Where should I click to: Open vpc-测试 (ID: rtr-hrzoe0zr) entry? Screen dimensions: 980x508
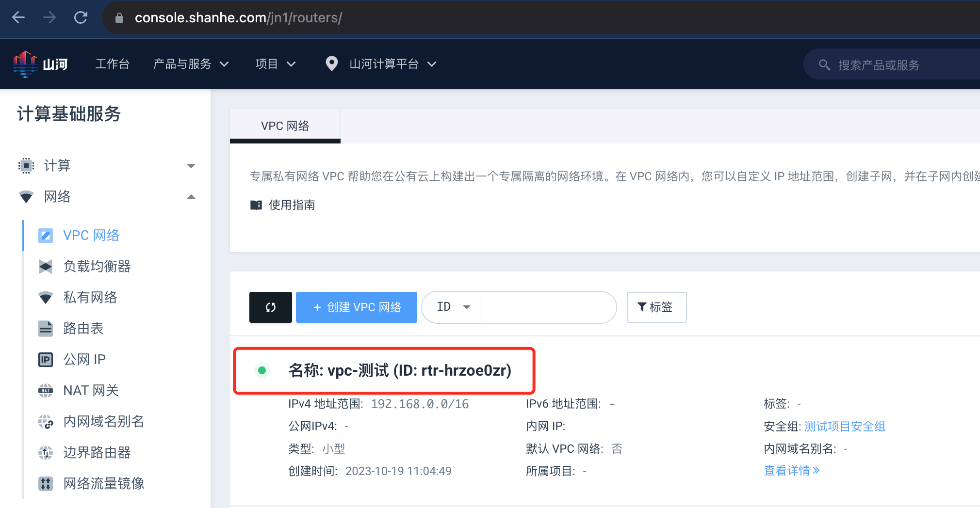[400, 370]
